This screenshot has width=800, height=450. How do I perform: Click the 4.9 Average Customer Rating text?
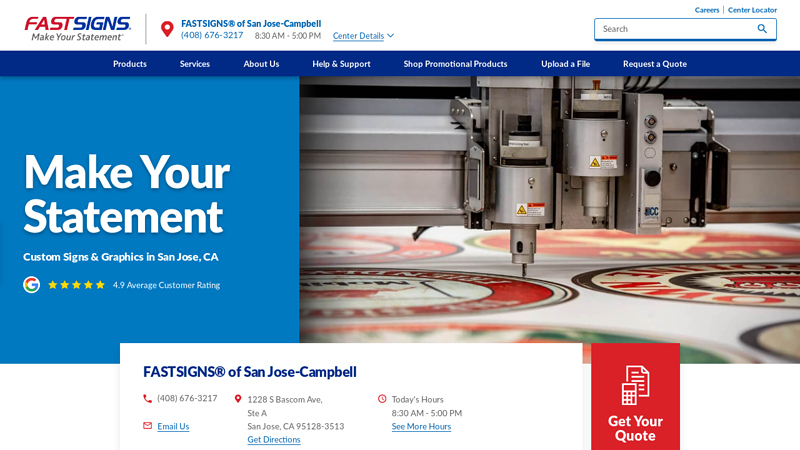(x=166, y=285)
